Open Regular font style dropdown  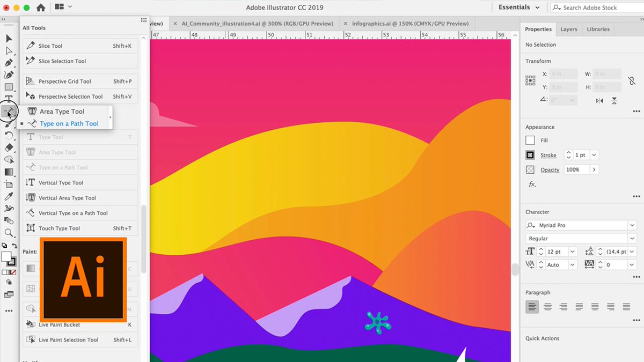633,239
